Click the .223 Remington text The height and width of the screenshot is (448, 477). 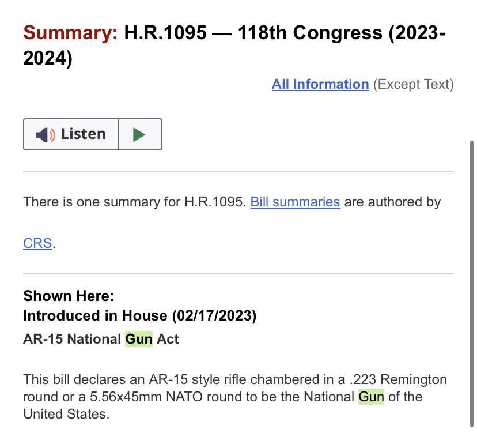tap(398, 379)
